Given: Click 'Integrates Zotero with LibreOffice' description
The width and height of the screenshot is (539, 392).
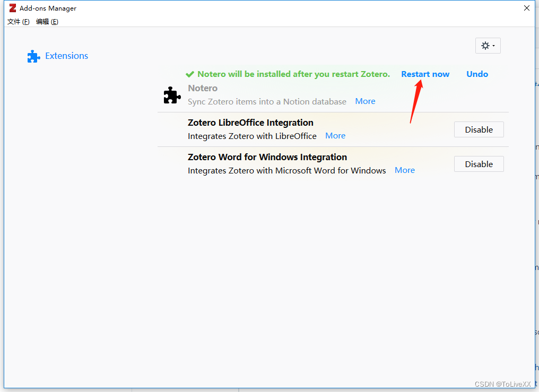Looking at the screenshot, I should click(x=252, y=136).
